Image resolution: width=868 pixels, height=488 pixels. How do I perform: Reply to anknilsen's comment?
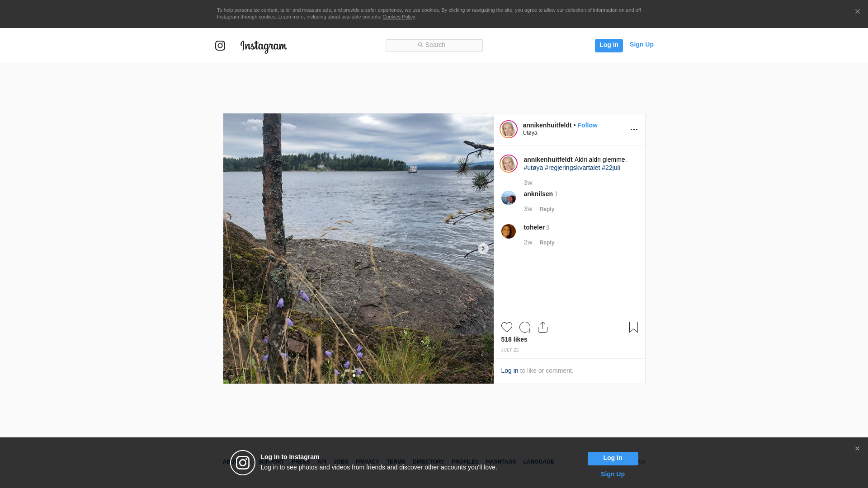(x=547, y=209)
